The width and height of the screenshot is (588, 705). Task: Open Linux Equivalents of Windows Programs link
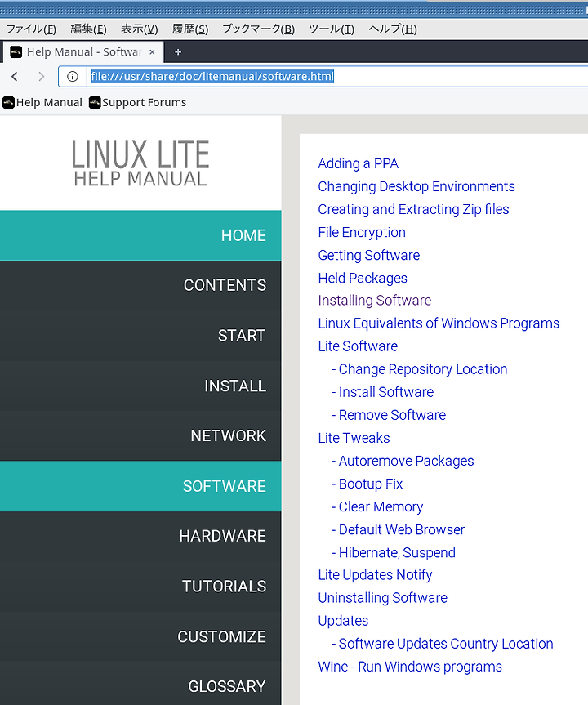pos(439,323)
